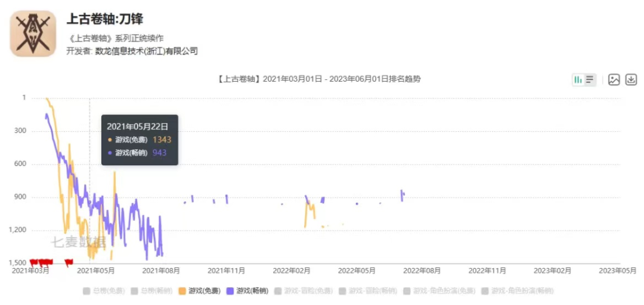
Task: Toggle 总榜(畅销) legend series
Action: click(x=152, y=291)
